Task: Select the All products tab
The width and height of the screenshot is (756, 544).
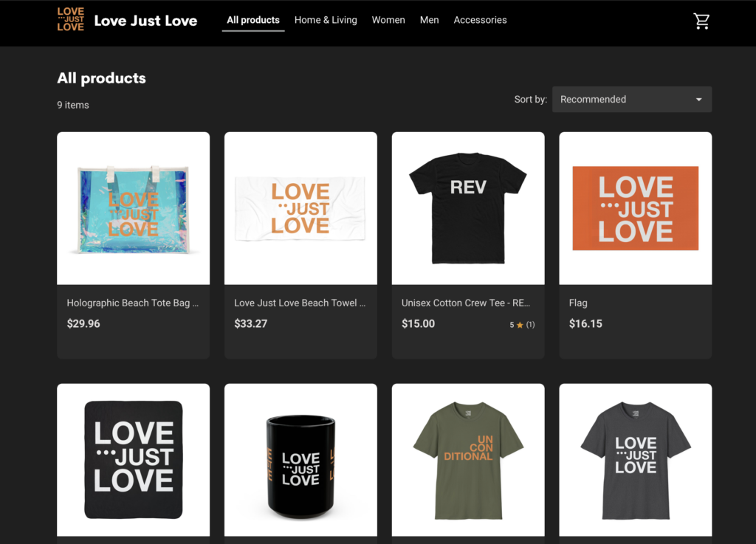Action: (x=253, y=20)
